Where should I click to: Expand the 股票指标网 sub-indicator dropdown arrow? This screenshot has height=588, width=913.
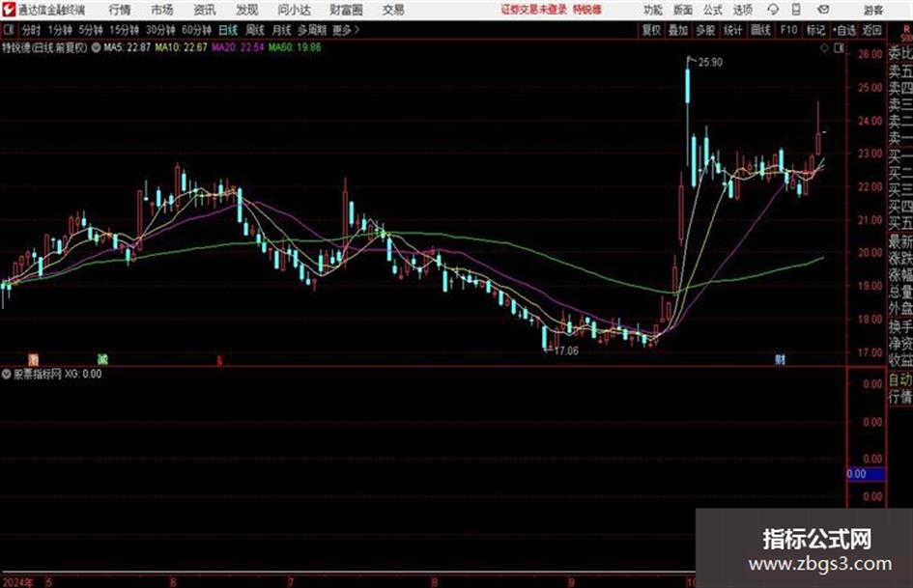point(6,374)
